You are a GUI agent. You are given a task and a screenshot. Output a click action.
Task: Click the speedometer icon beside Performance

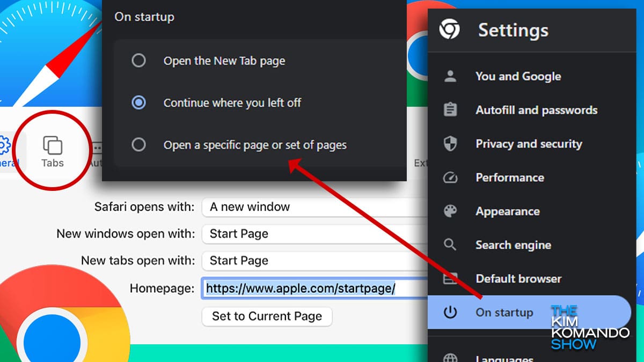pyautogui.click(x=450, y=178)
